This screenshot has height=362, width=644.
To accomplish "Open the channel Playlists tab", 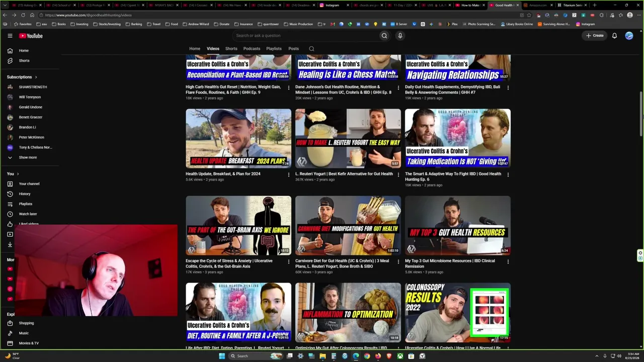I will point(274,49).
